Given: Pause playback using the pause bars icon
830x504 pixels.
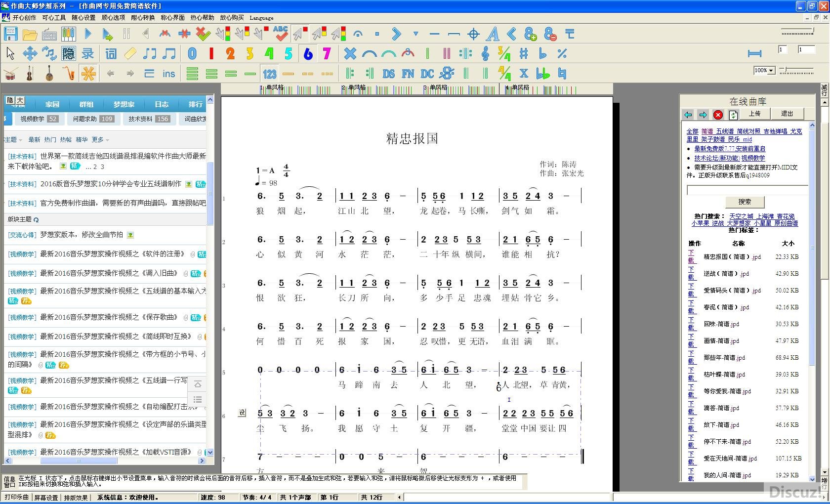Looking at the screenshot, I should tap(126, 34).
